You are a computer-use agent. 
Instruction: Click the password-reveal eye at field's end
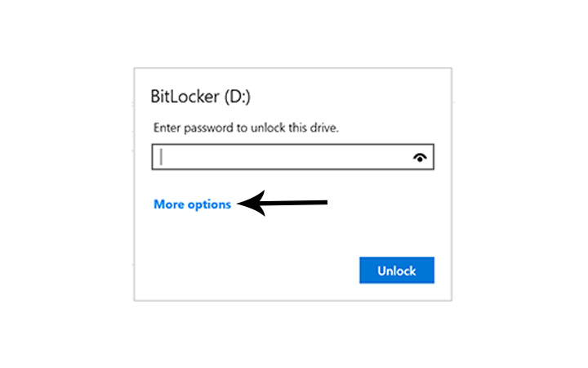coord(420,158)
